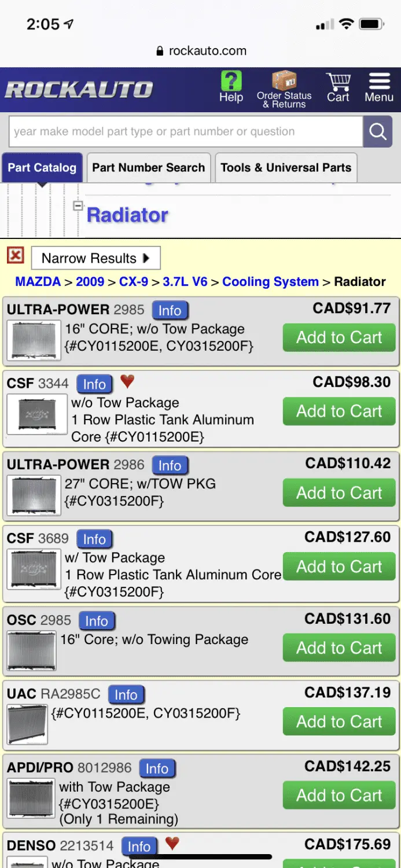Open the hamburger Menu icon
Viewport: 401px width, 868px height.
[x=379, y=82]
